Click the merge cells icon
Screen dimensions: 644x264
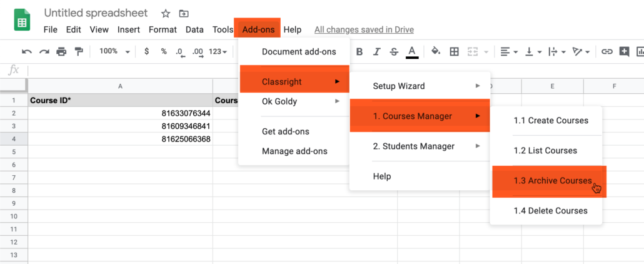pos(473,51)
